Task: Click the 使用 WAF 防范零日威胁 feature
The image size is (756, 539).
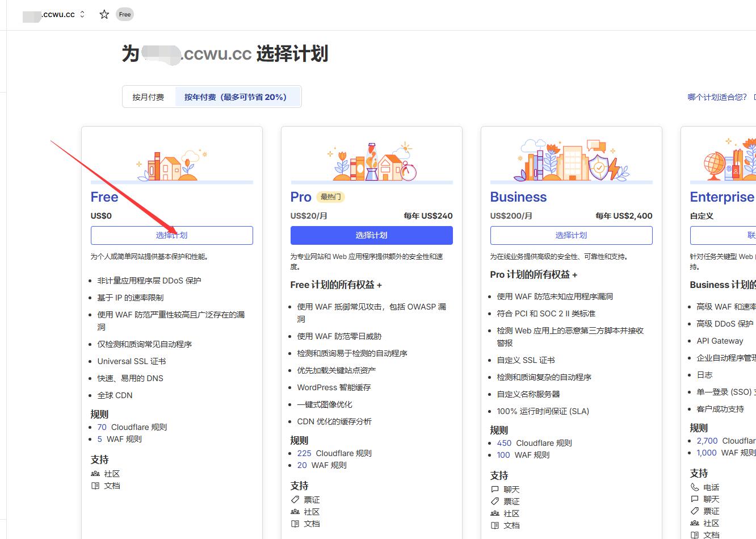Action: point(339,336)
